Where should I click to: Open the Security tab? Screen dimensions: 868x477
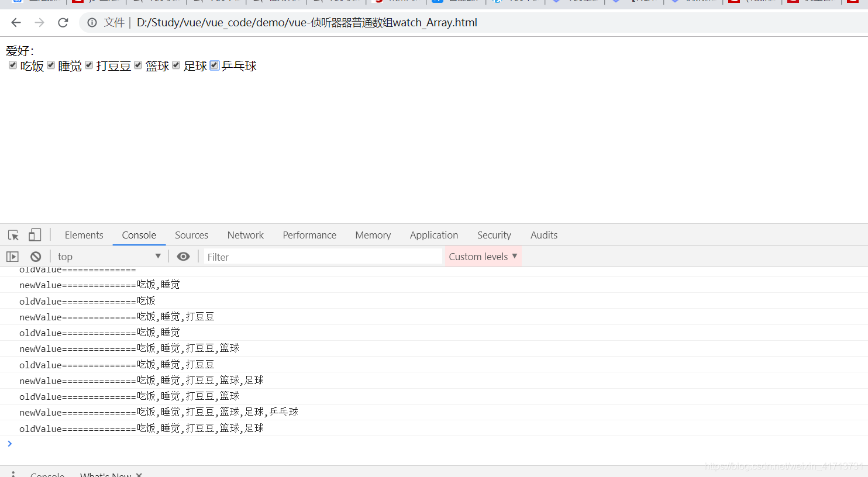494,235
